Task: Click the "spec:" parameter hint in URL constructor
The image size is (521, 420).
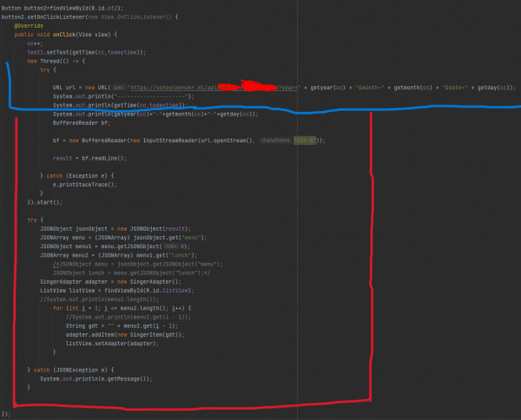Action: click(x=119, y=88)
